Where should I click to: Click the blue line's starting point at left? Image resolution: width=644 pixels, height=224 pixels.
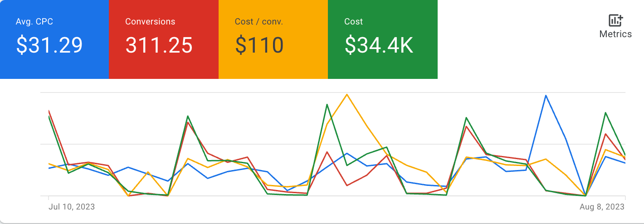pos(49,168)
